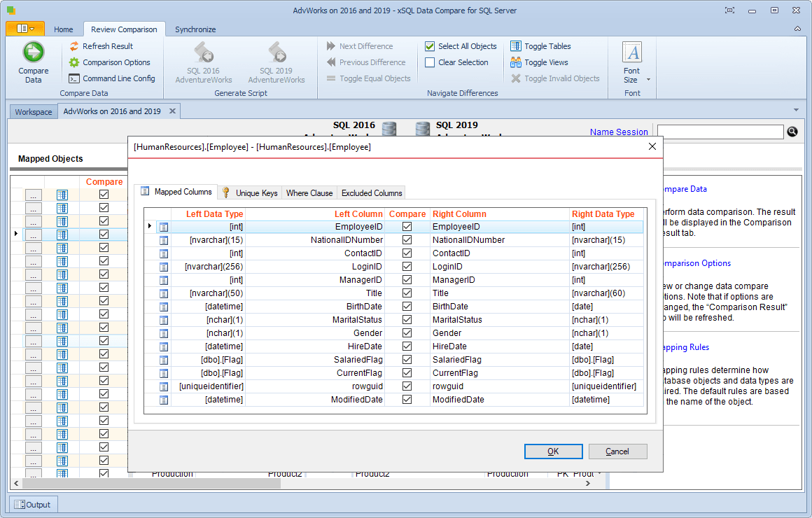The height and width of the screenshot is (518, 812).
Task: Uncheck Compare for the BirthDate column
Action: 407,306
